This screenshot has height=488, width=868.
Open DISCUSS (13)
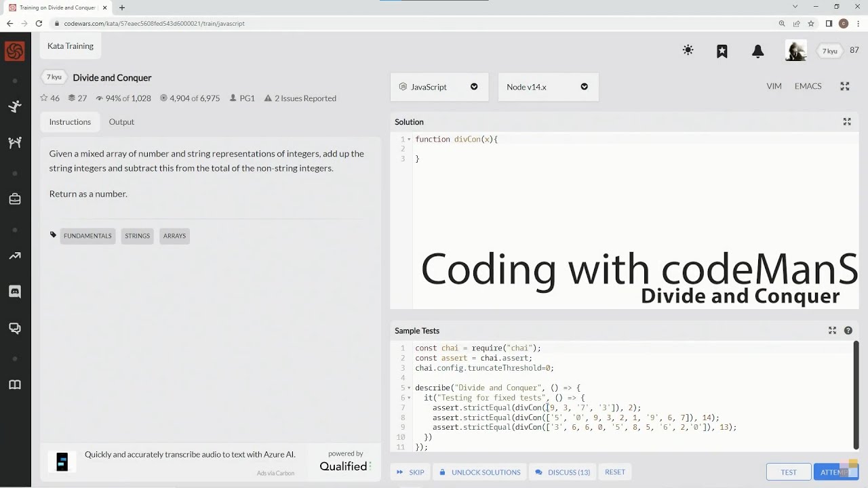point(563,472)
